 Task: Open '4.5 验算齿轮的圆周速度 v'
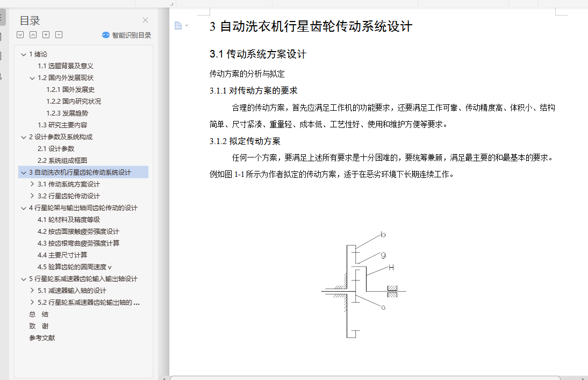pyautogui.click(x=75, y=267)
